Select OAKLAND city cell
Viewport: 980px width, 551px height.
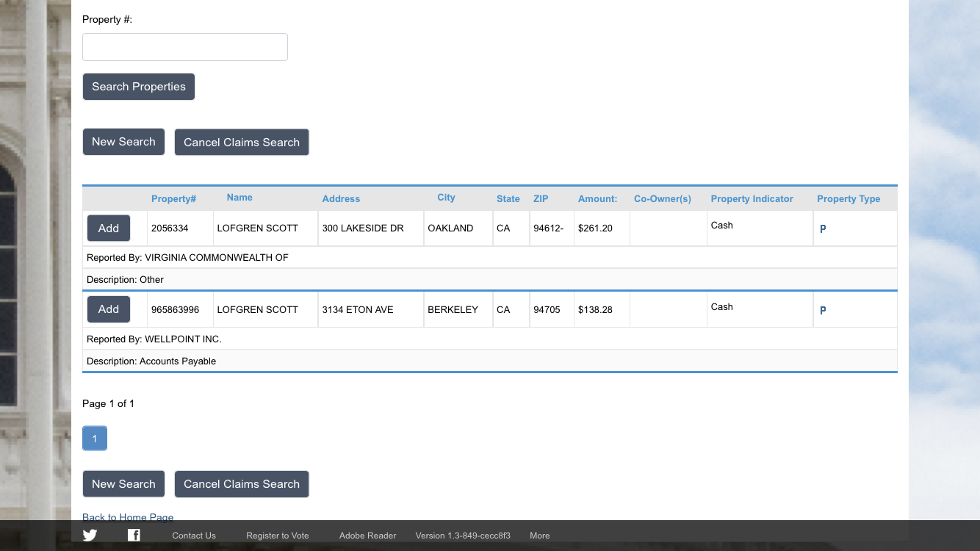(458, 228)
